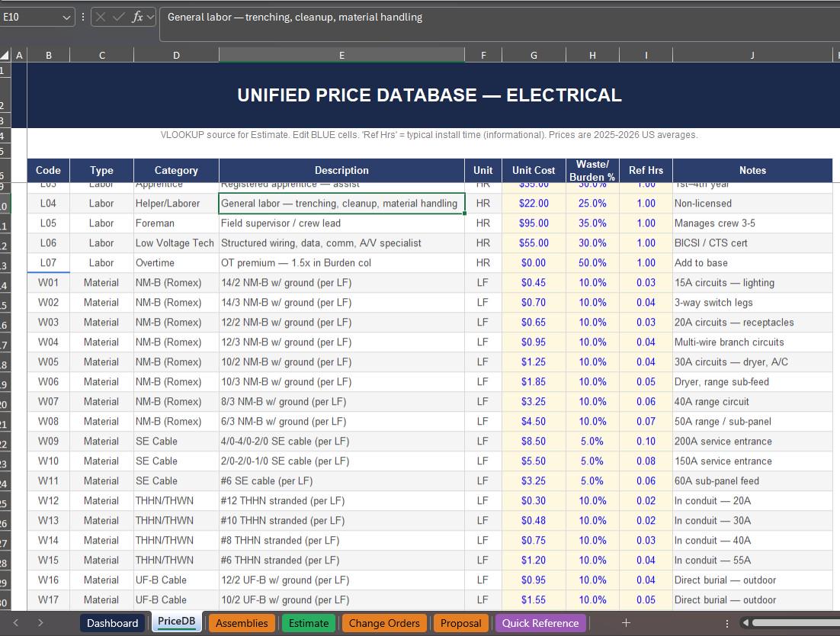The image size is (840, 636).
Task: Switch to the Proposal sheet tab
Action: pyautogui.click(x=460, y=623)
